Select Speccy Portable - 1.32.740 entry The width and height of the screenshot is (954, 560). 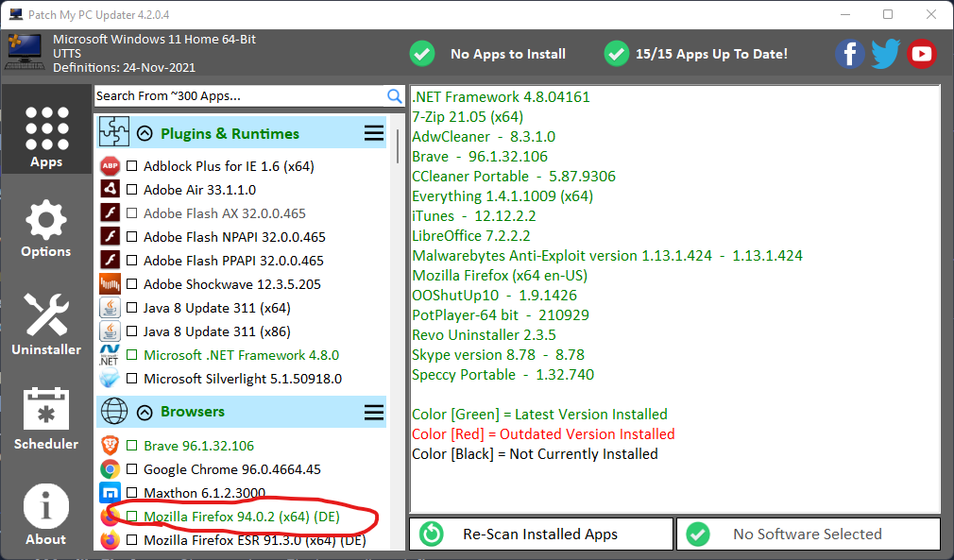coord(503,375)
